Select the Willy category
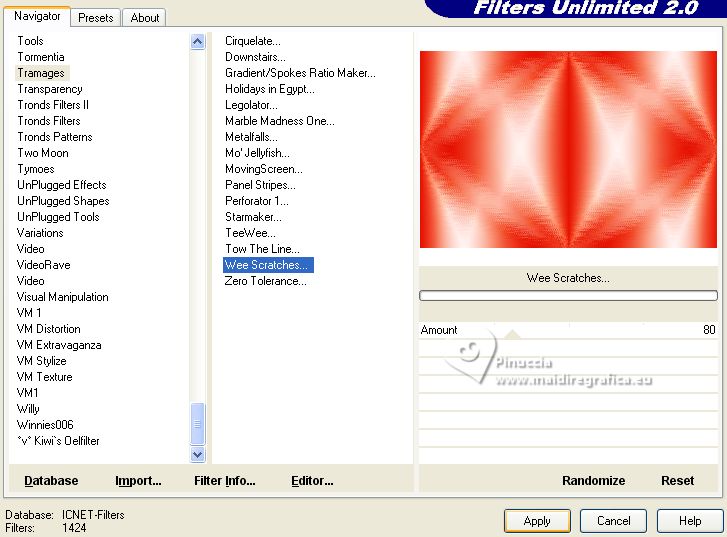Screen dimensions: 727x537 pos(28,409)
